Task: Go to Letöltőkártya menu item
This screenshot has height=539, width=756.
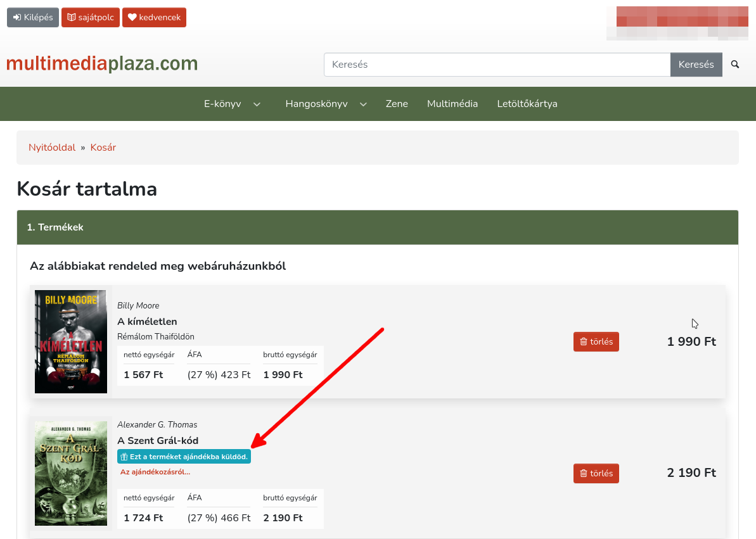Action: (527, 104)
